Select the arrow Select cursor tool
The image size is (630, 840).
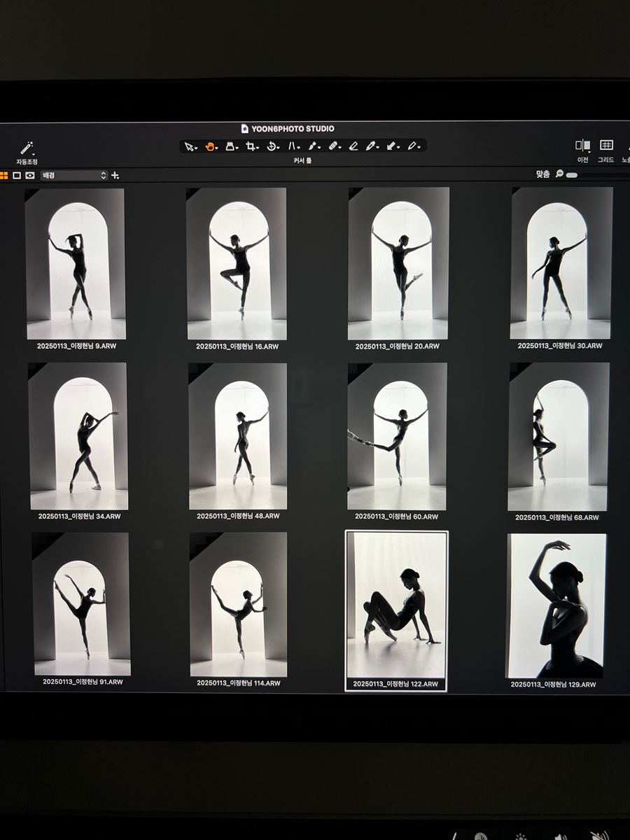click(189, 146)
